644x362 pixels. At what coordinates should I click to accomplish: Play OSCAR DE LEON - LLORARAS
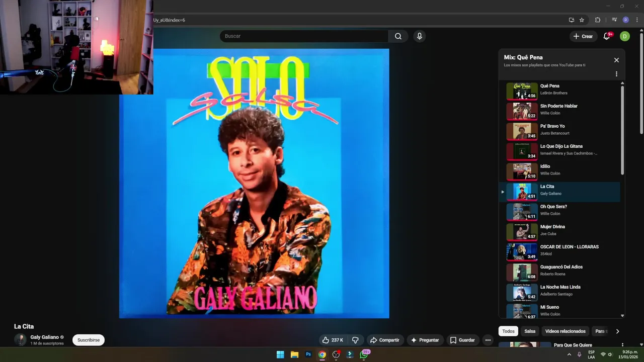pos(559,252)
